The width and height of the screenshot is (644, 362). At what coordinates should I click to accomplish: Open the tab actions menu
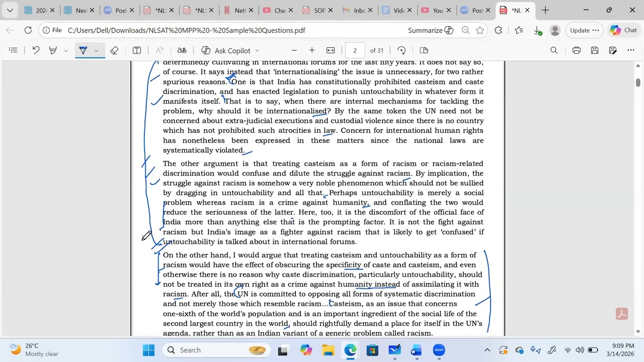[10, 10]
